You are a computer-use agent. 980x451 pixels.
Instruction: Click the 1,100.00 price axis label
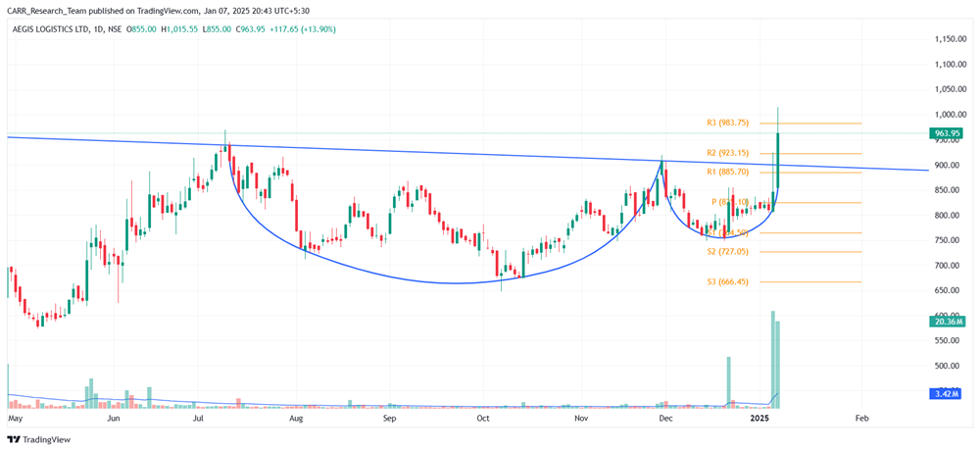point(950,65)
